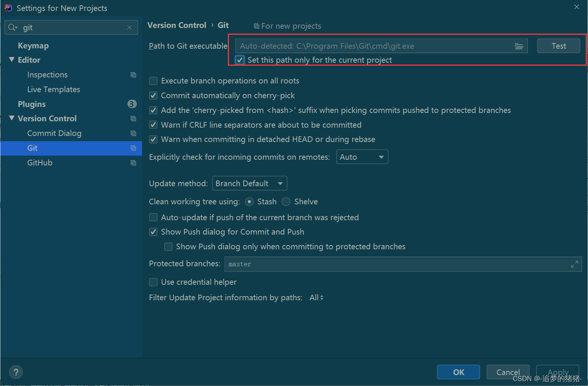Click the settings search field containing git
Image resolution: width=588 pixels, height=386 pixels.
click(x=71, y=28)
